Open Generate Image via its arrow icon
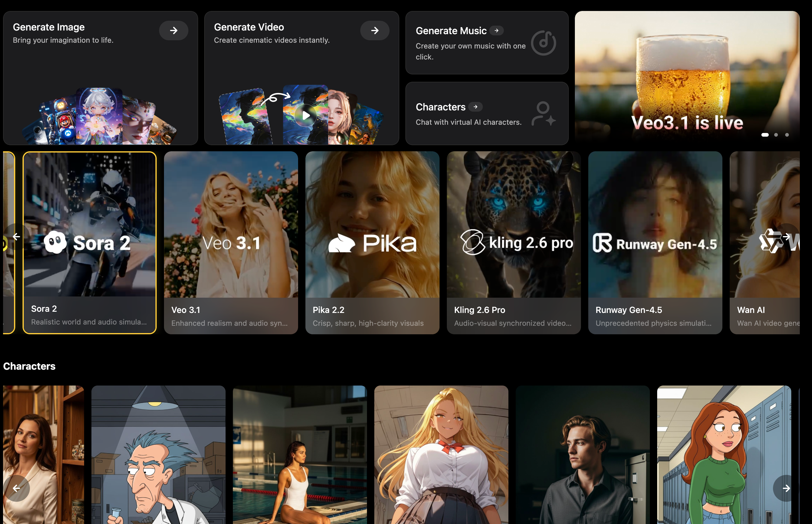Image resolution: width=812 pixels, height=524 pixels. coord(174,30)
